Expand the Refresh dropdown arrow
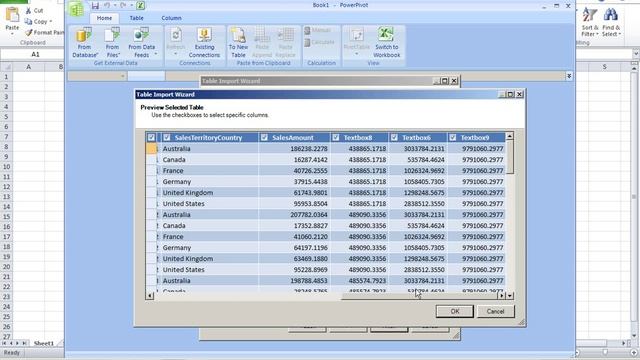 (176, 54)
